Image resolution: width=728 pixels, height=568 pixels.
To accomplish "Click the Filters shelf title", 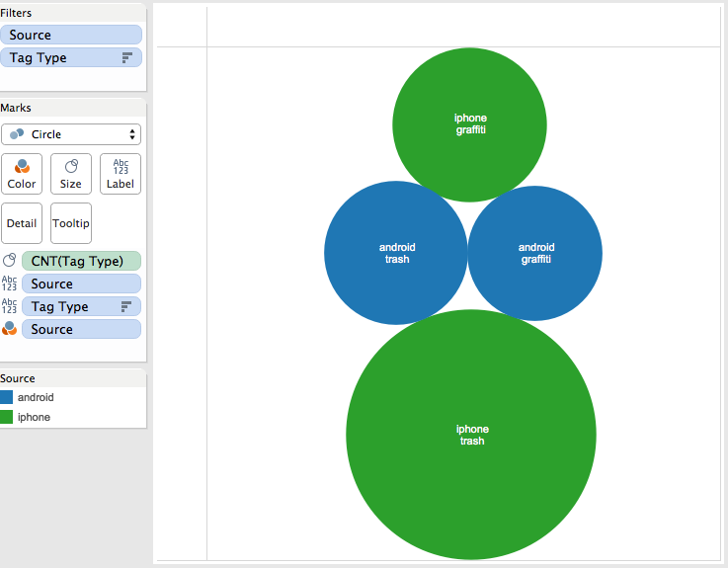I will point(16,13).
